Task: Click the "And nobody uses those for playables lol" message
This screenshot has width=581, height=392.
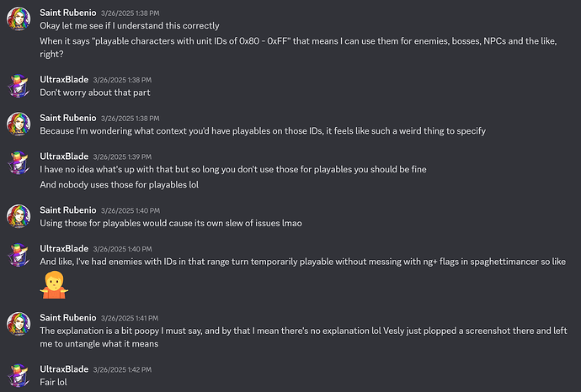Action: point(118,184)
